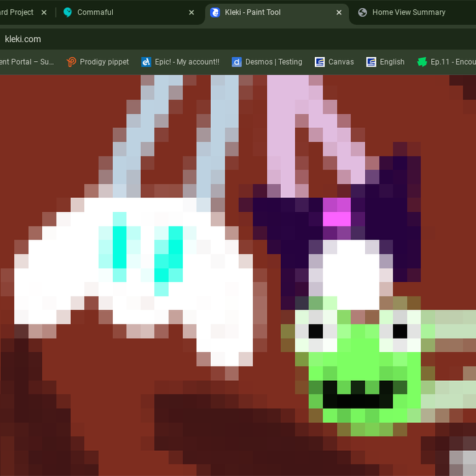Switch to the Home View Summary tab
The height and width of the screenshot is (476, 476).
(408, 12)
